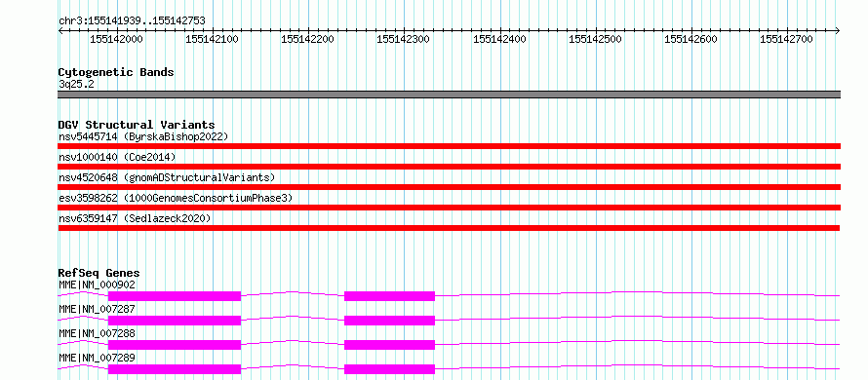Select the narrower right exon of MME|NM_000902
868x380 pixels.
coord(390,296)
